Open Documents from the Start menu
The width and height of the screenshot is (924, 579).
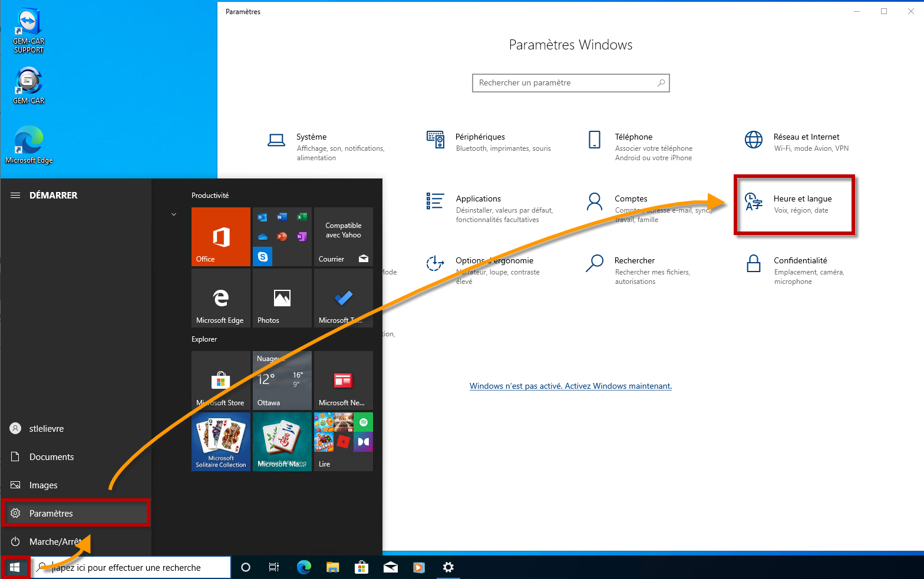pyautogui.click(x=75, y=457)
